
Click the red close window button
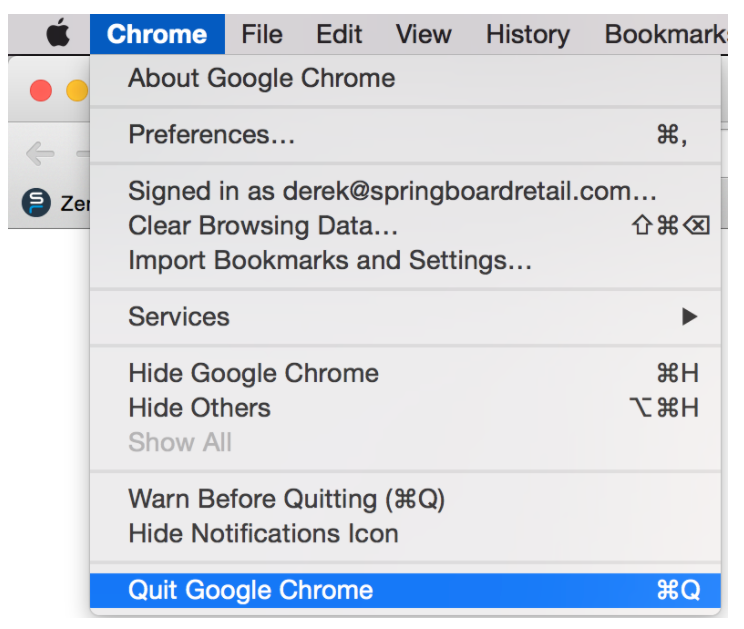coord(41,91)
